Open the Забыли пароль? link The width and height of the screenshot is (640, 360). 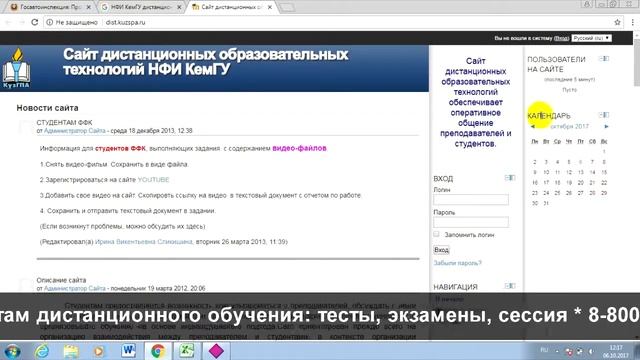458,263
